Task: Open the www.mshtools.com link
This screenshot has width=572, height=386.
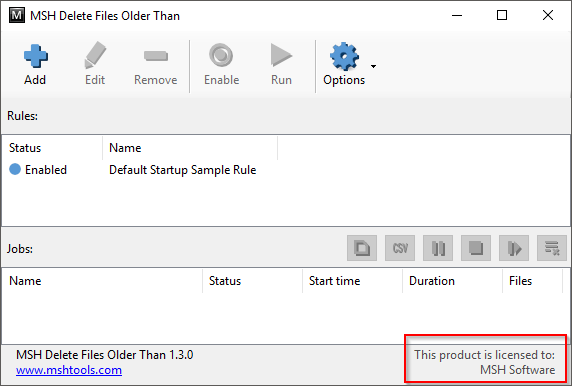Action: pyautogui.click(x=69, y=370)
